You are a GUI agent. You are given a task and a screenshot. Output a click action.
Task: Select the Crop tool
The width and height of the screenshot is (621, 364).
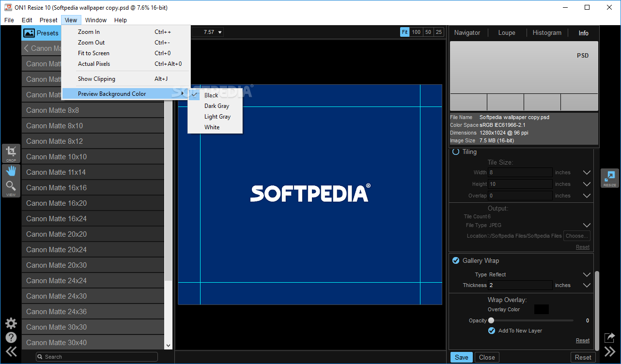pyautogui.click(x=11, y=153)
